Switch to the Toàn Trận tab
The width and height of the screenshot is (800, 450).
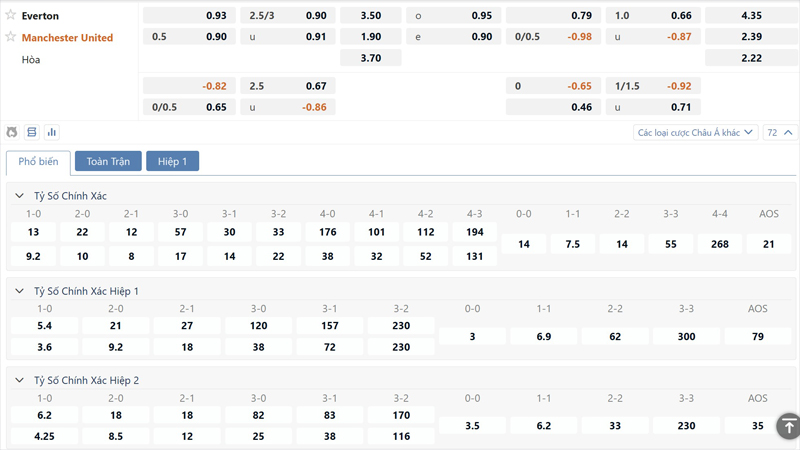108,161
